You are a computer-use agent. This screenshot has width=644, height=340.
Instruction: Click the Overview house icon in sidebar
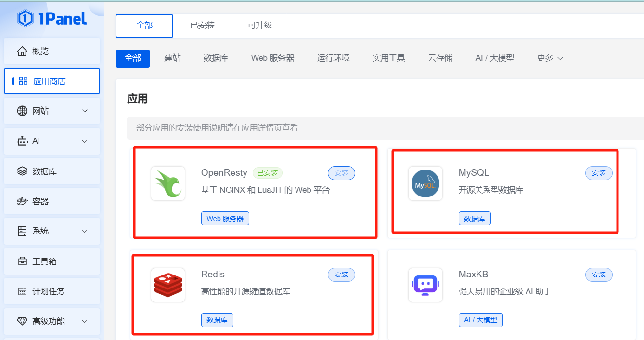click(22, 51)
